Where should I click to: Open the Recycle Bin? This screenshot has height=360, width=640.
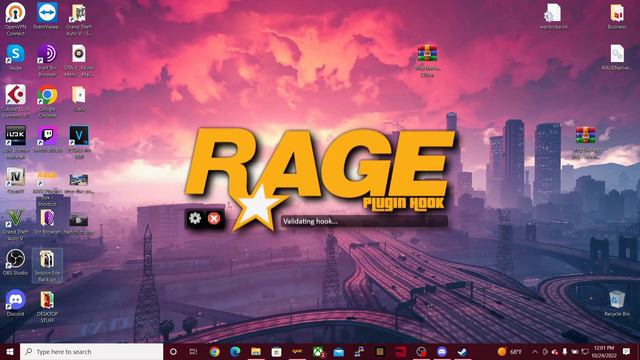617,303
